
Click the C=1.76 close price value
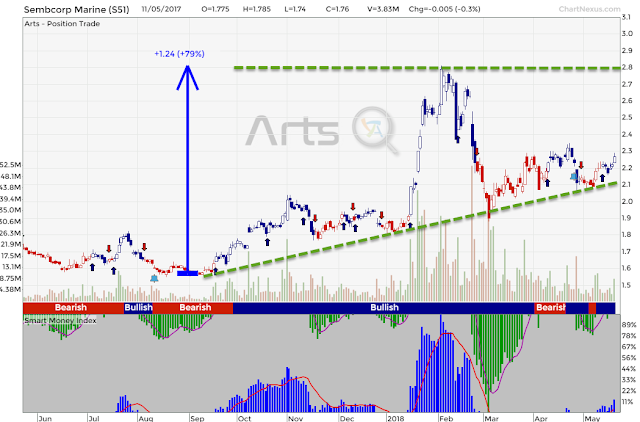337,9
